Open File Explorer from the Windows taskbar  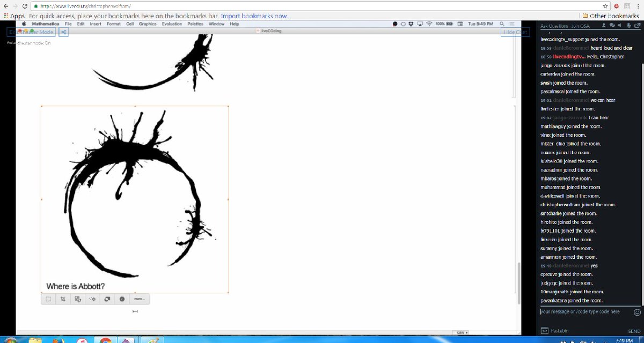coord(35,340)
